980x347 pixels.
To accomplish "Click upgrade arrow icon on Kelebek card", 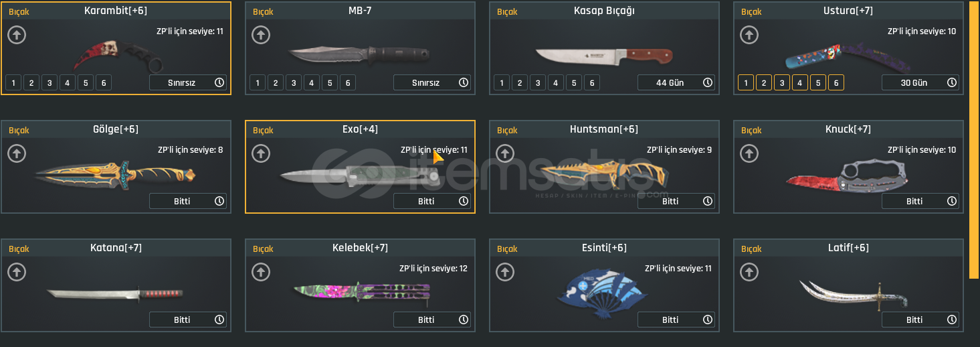I will click(261, 272).
